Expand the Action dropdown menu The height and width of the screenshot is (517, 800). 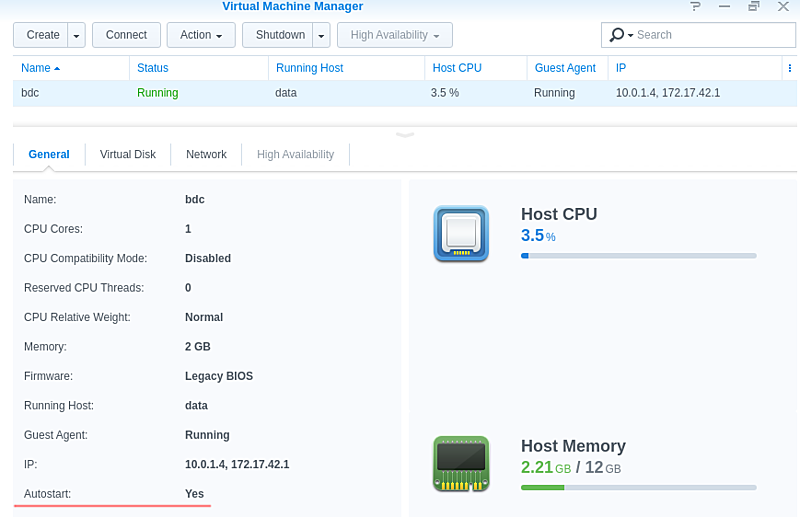tap(201, 35)
